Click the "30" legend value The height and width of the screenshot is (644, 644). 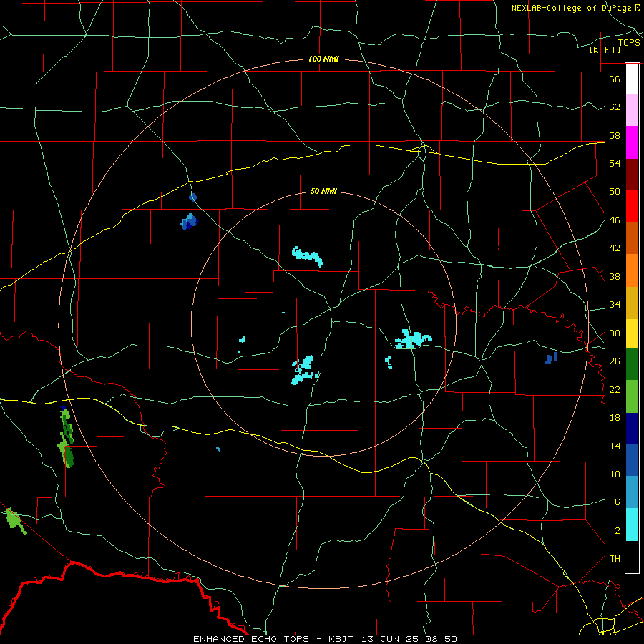pos(615,333)
